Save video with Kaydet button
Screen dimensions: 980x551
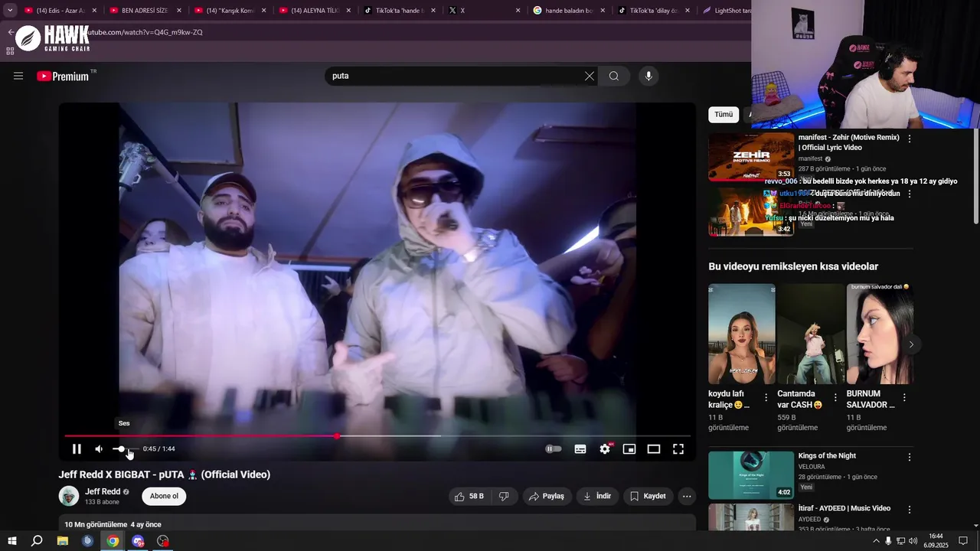(x=648, y=496)
